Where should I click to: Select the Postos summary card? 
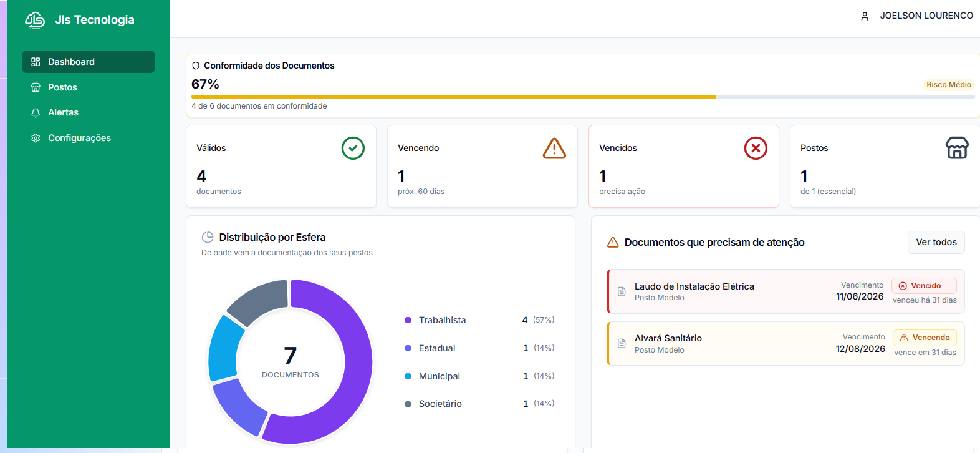tap(885, 166)
